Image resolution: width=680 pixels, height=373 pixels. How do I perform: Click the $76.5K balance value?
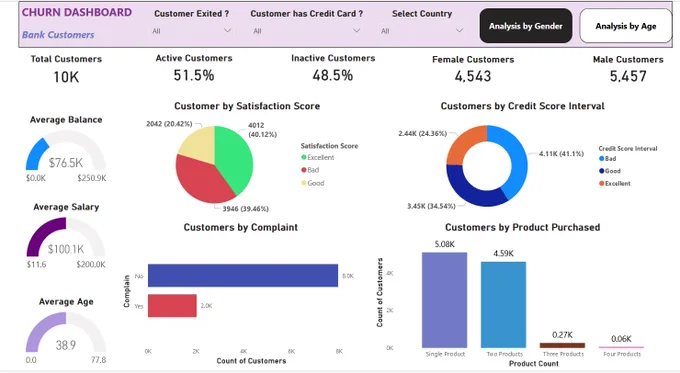(66, 163)
